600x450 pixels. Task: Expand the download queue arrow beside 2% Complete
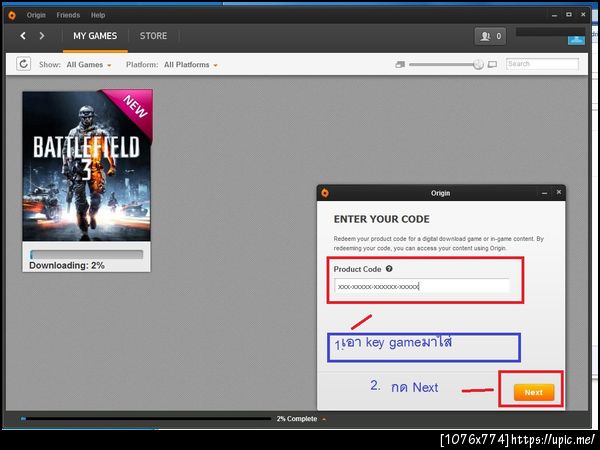[324, 419]
